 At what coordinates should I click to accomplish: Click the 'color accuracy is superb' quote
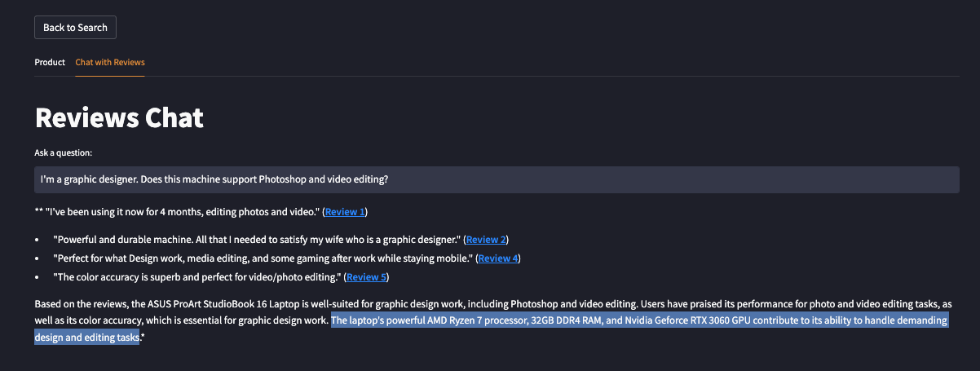[196, 277]
